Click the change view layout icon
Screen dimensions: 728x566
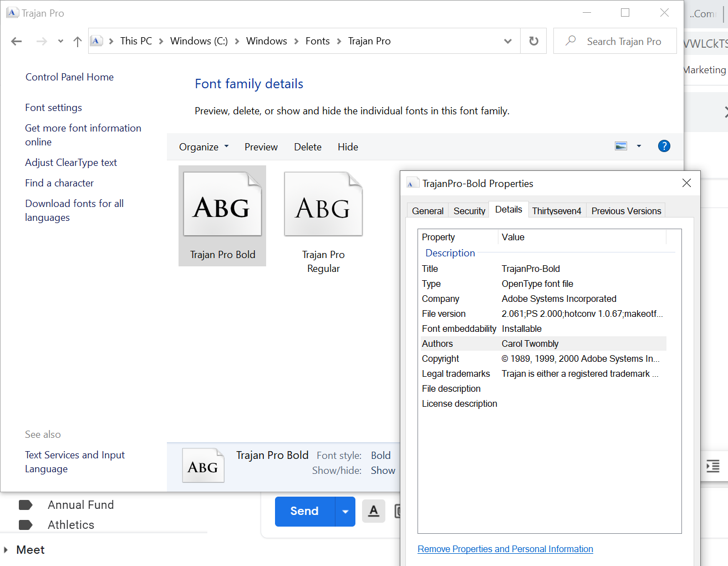click(x=621, y=146)
